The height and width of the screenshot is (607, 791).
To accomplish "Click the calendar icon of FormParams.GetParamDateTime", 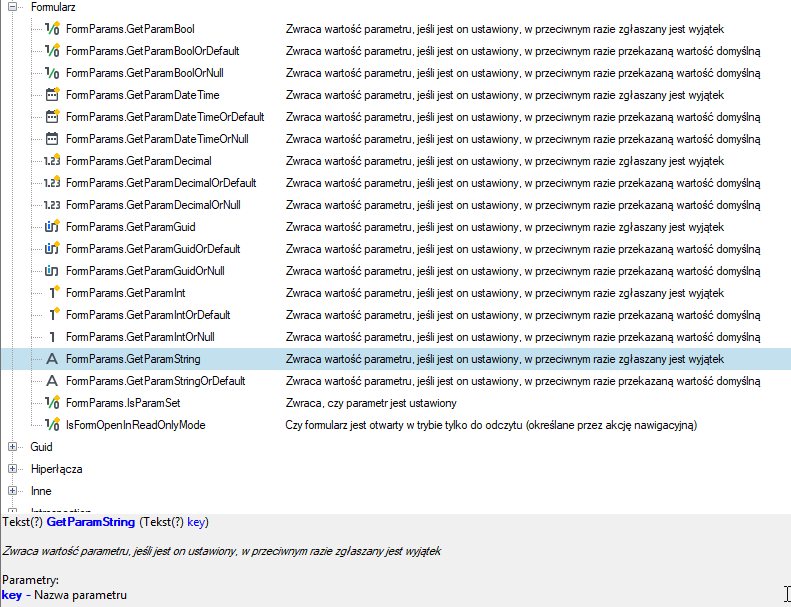I will point(52,95).
